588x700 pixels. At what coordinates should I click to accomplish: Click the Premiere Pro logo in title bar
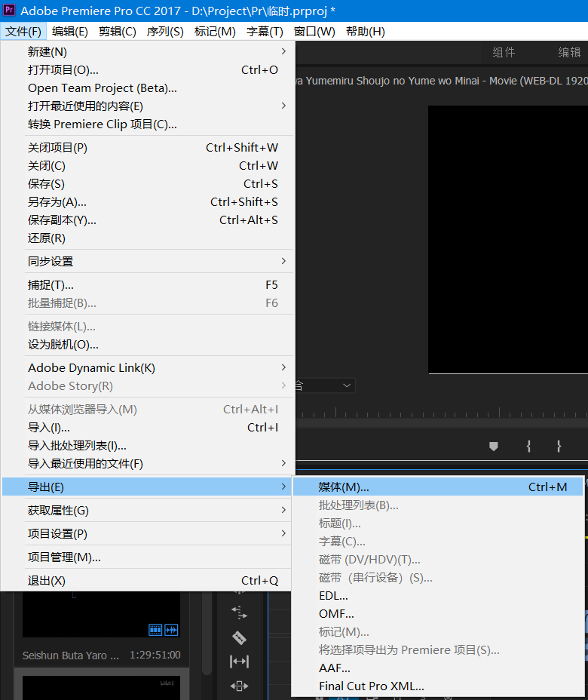(x=9, y=10)
